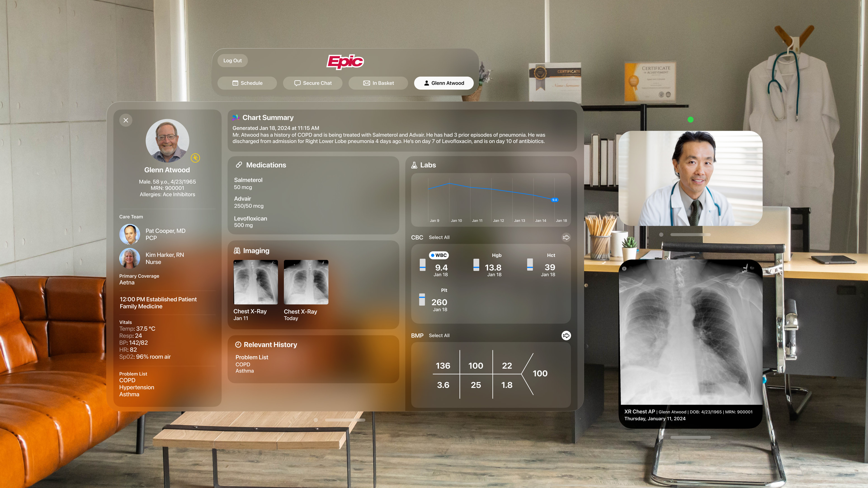
Task: Click Log Out button
Action: (x=233, y=60)
